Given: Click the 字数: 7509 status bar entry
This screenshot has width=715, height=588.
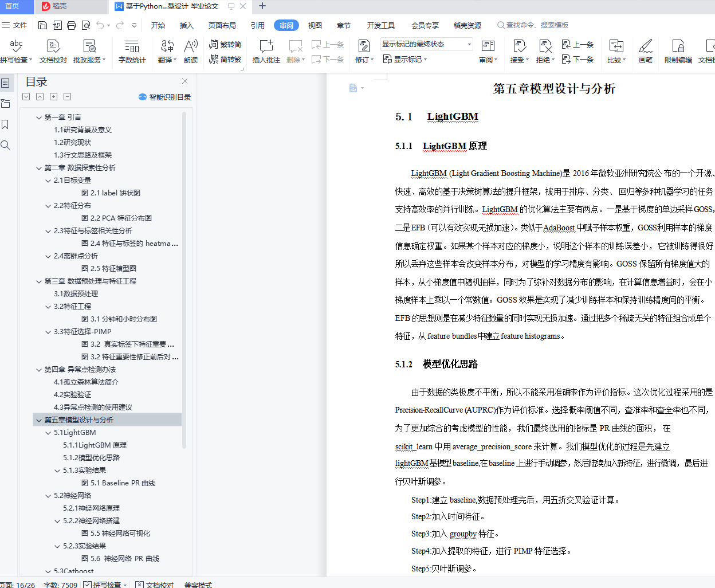Looking at the screenshot, I should [60, 585].
